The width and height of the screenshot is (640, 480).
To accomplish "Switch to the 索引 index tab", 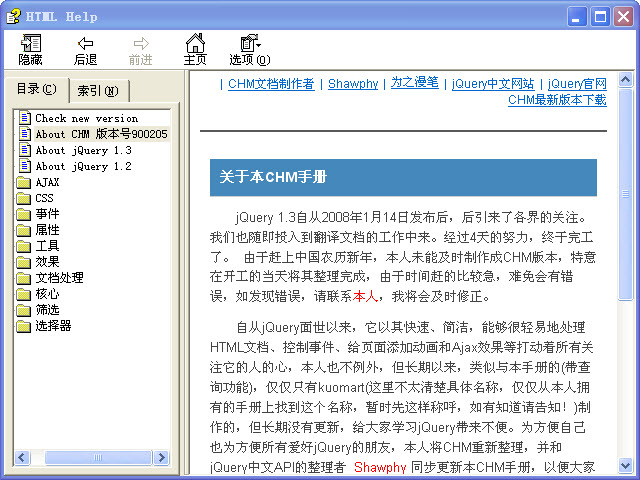I will [x=98, y=91].
